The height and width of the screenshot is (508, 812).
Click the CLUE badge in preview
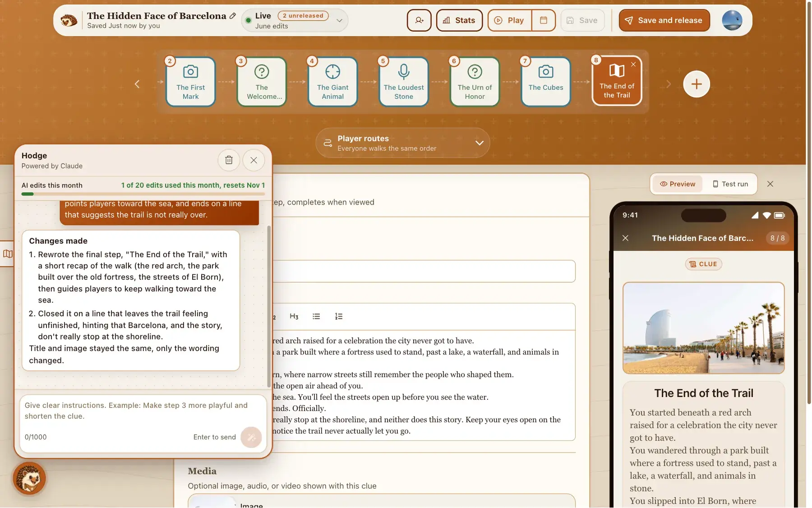[703, 264]
